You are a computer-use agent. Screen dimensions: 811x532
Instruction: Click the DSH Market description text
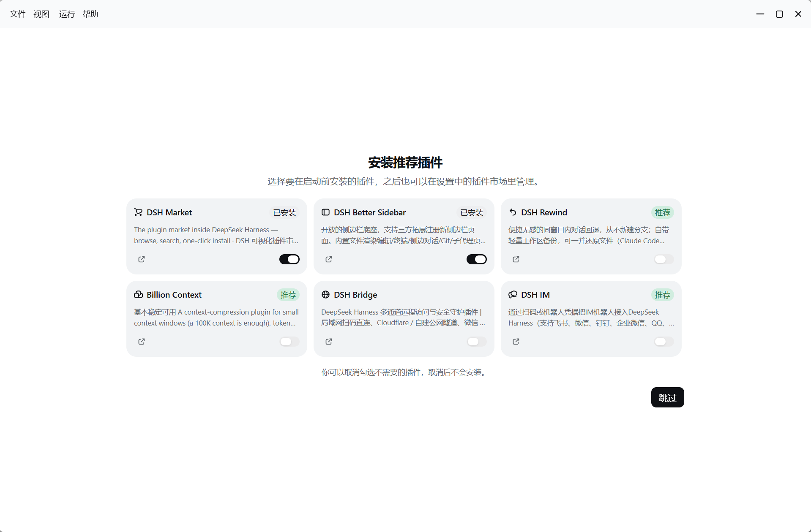click(x=216, y=235)
